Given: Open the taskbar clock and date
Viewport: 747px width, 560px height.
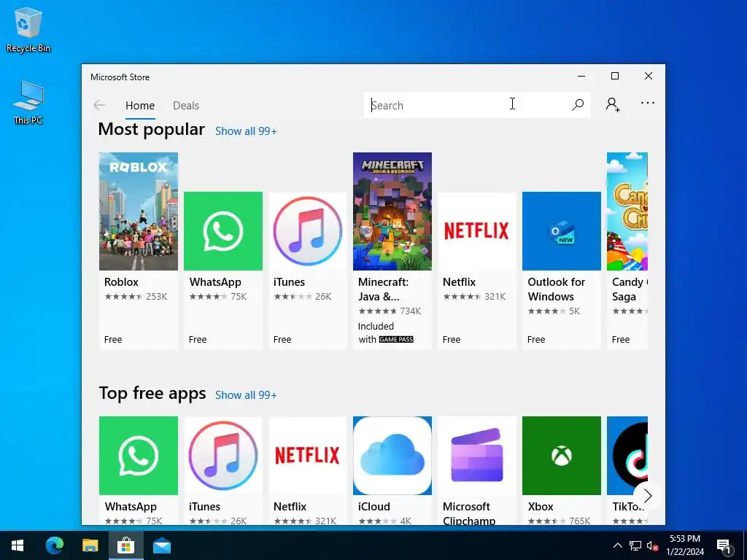Looking at the screenshot, I should tap(685, 545).
